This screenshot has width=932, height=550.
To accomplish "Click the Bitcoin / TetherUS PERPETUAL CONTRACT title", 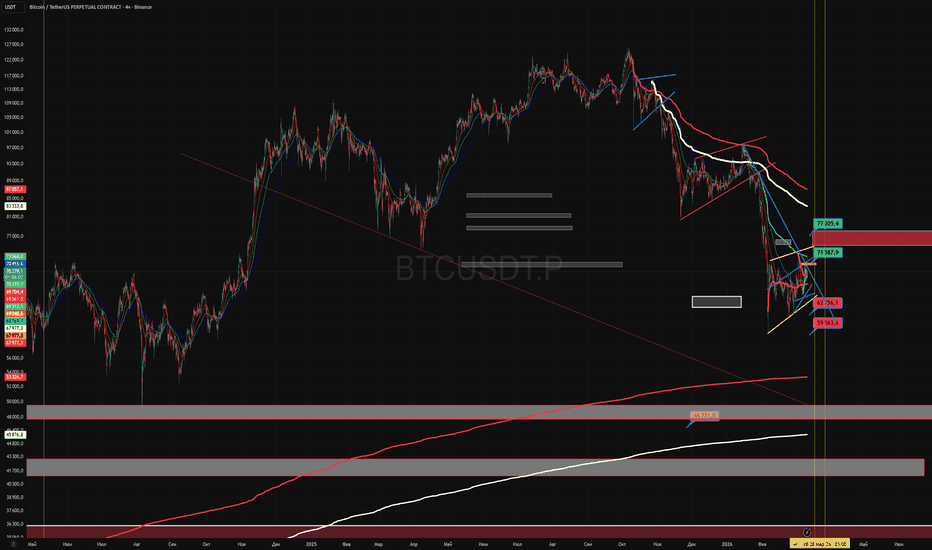I will click(x=90, y=7).
